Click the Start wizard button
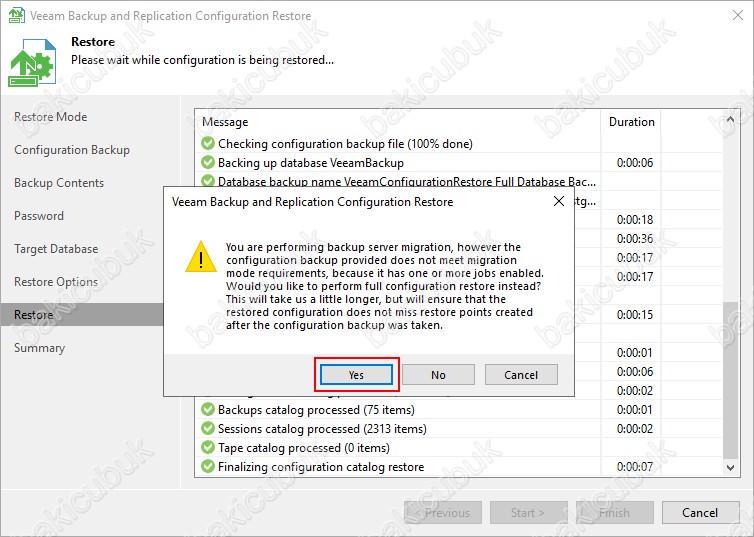The height and width of the screenshot is (537, 754). (x=528, y=513)
